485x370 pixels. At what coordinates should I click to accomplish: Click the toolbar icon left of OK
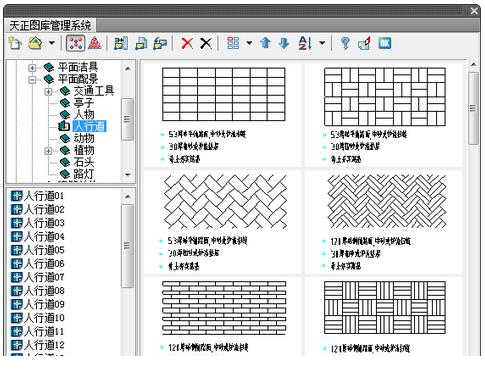364,43
